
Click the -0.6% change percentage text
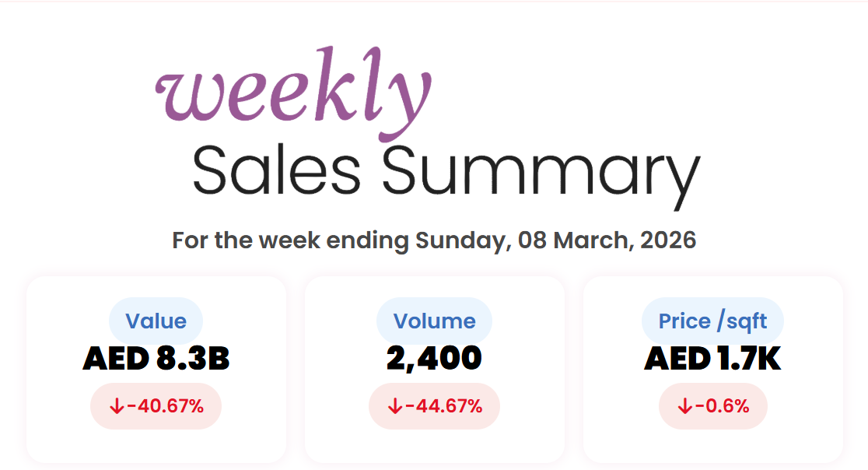click(x=721, y=406)
